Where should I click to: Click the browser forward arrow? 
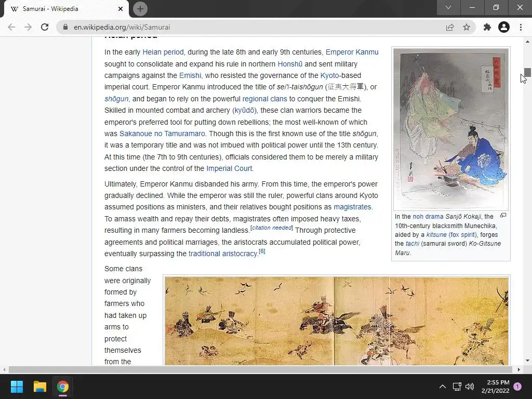pyautogui.click(x=28, y=27)
